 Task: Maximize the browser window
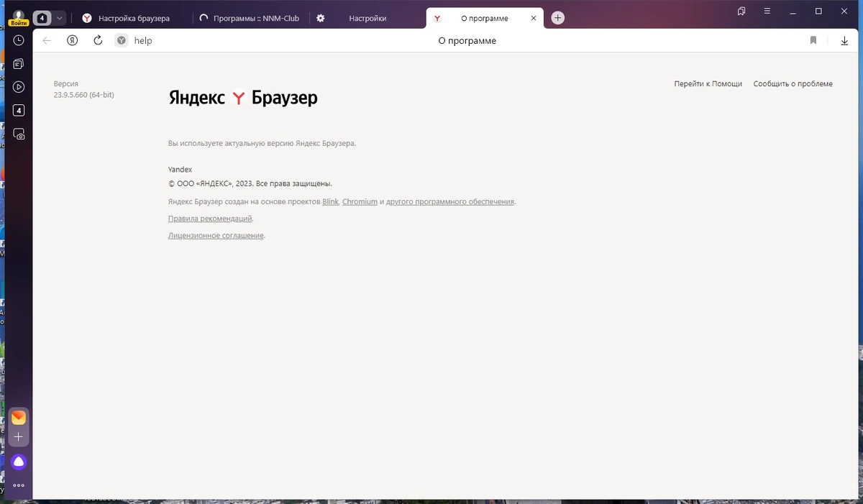pyautogui.click(x=818, y=12)
